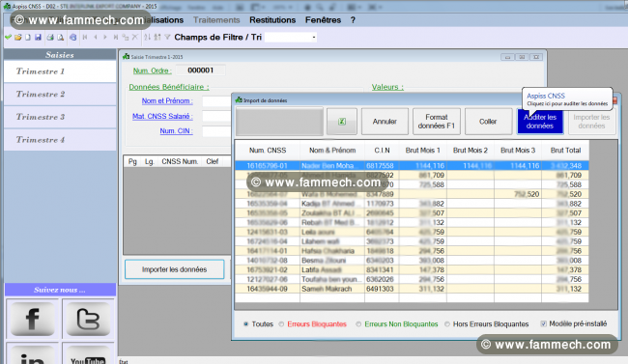The height and width of the screenshot is (364, 628).
Task: Select the row with CNSS 16165796-01
Action: (x=412, y=166)
